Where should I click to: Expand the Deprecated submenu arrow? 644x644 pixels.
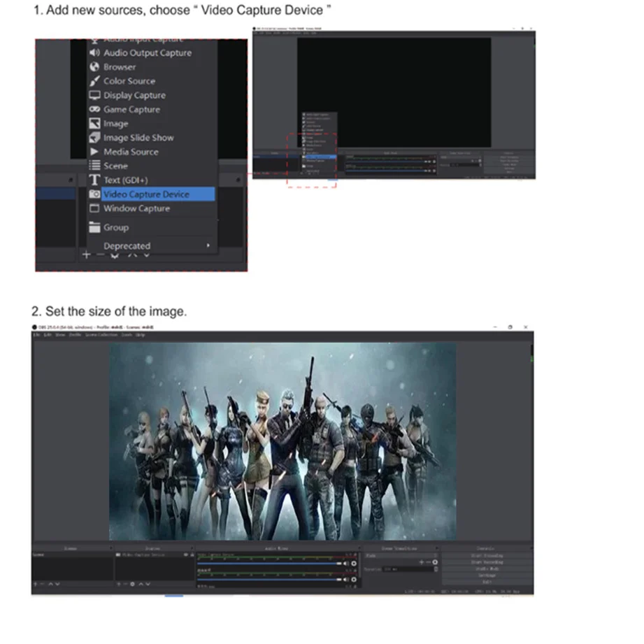(x=208, y=245)
